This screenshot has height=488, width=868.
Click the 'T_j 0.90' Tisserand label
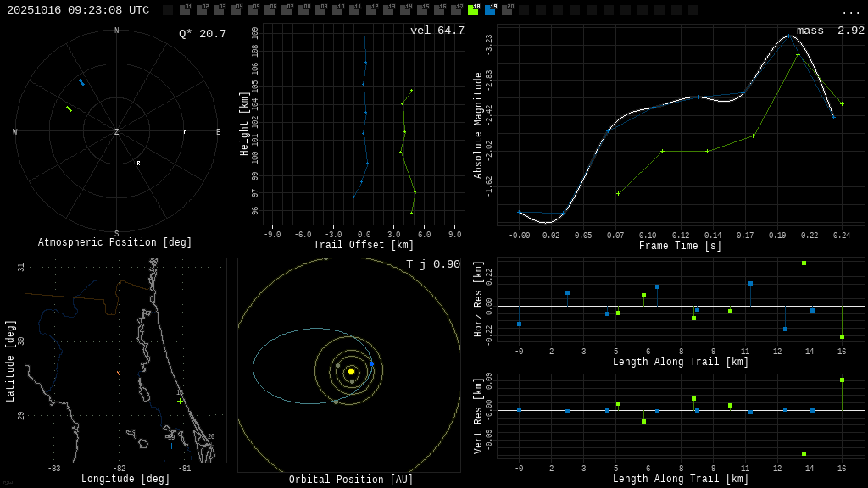[432, 264]
